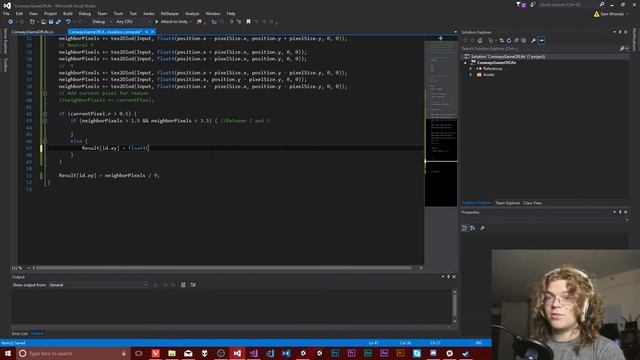Click inside the Quick Launch search box
Image resolution: width=640 pixels, height=360 pixels.
click(569, 4)
